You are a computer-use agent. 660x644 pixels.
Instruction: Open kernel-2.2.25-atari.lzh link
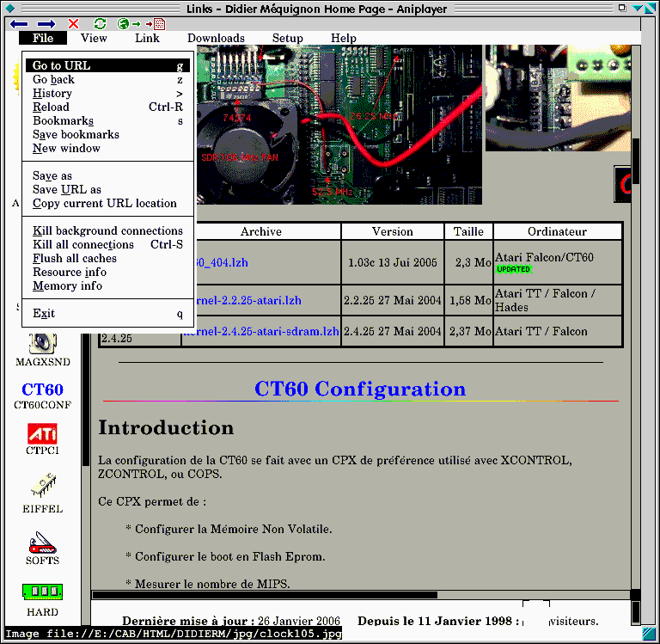click(248, 300)
